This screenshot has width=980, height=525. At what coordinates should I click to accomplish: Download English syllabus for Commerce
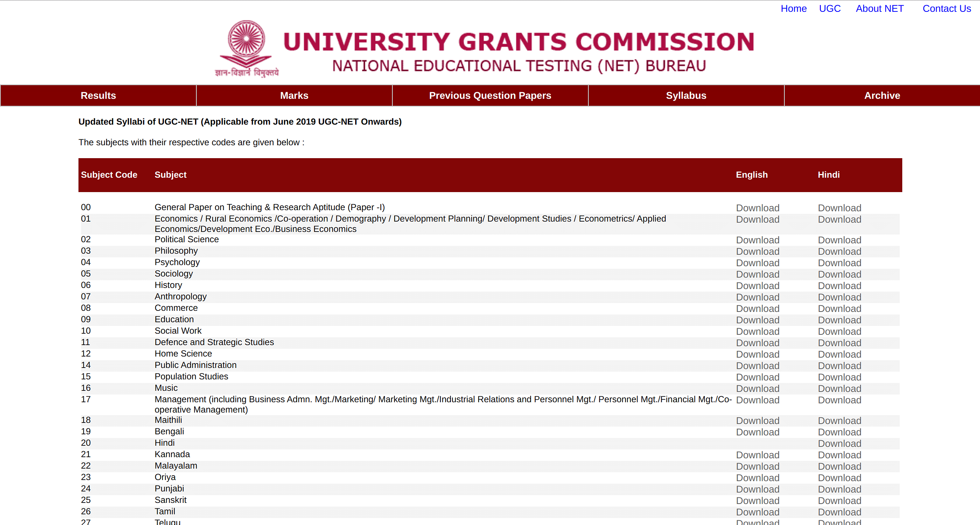pos(757,308)
